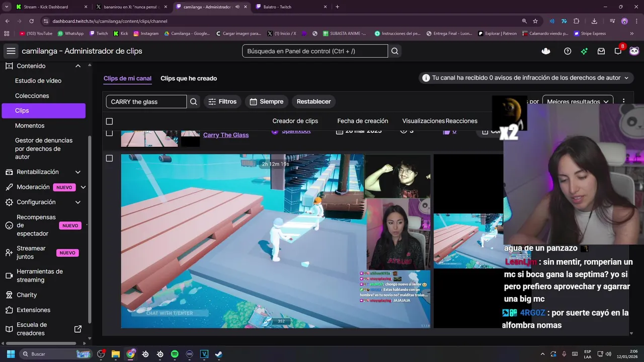Open Escuela de creadores external link icon
The width and height of the screenshot is (644, 362).
(x=78, y=329)
